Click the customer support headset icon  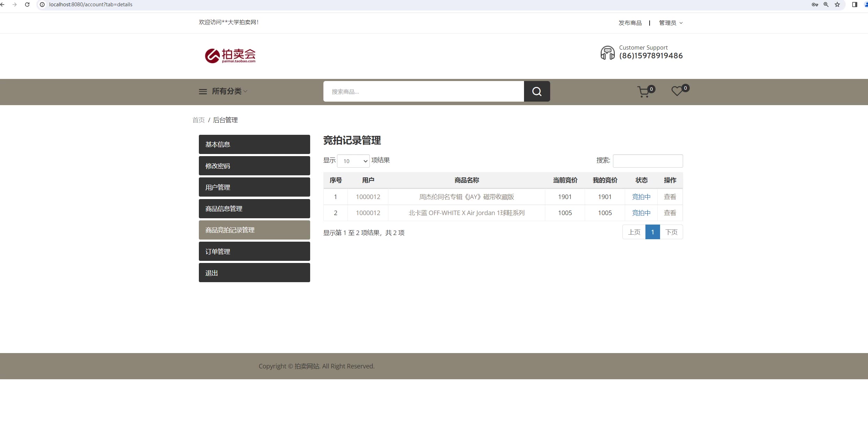click(x=607, y=53)
